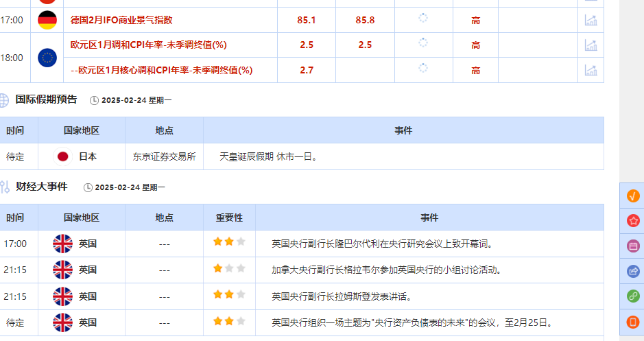Select the 加拿大央行副行长格拉韦尔 event text
The height and width of the screenshot is (341, 644).
point(386,270)
